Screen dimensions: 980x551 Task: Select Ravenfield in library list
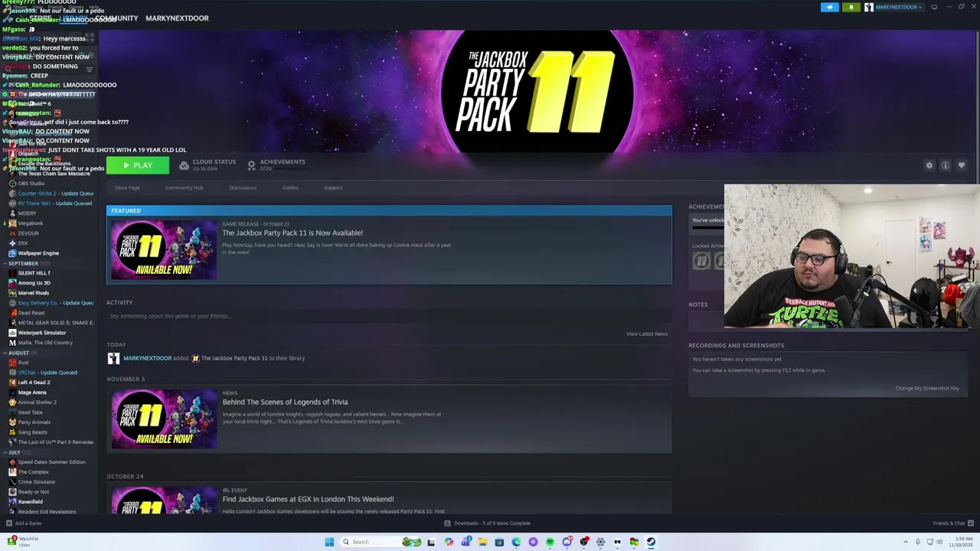click(31, 502)
